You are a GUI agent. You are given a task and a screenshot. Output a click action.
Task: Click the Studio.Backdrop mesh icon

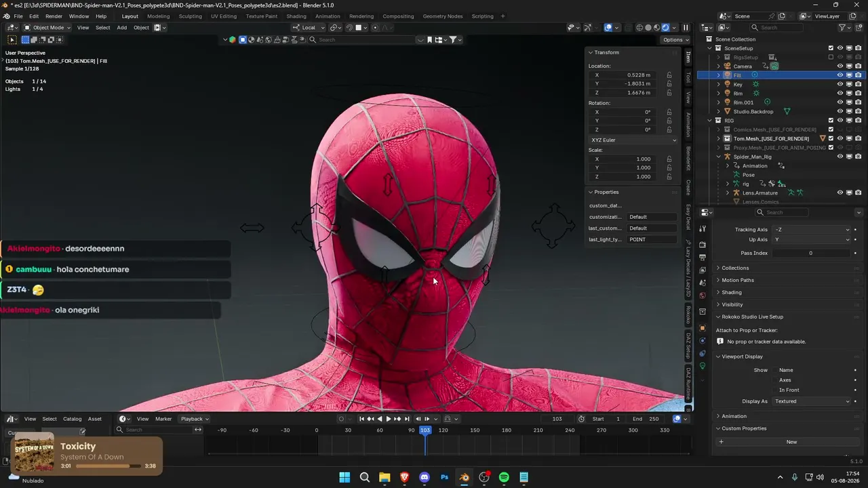coord(728,112)
